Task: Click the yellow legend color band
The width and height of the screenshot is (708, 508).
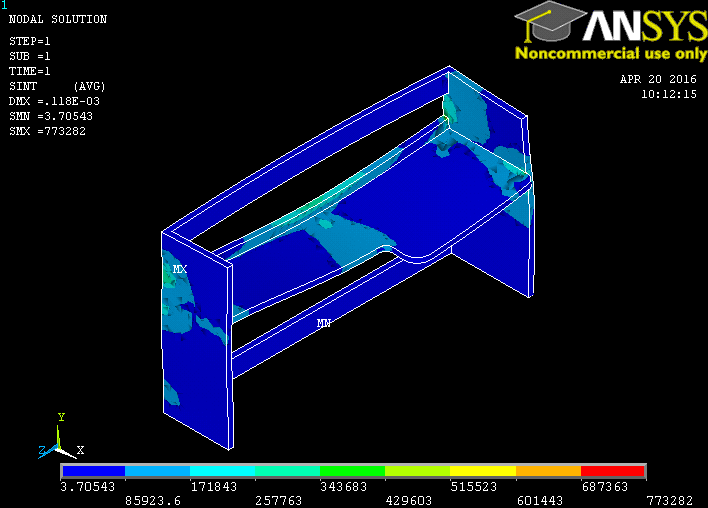Action: (483, 471)
